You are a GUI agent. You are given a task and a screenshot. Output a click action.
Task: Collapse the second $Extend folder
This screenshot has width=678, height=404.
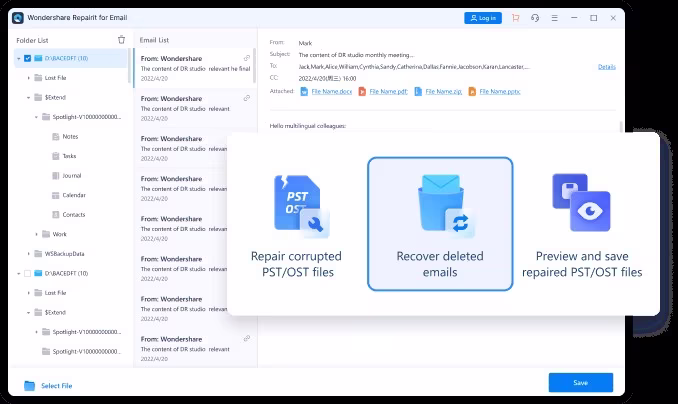pyautogui.click(x=29, y=312)
